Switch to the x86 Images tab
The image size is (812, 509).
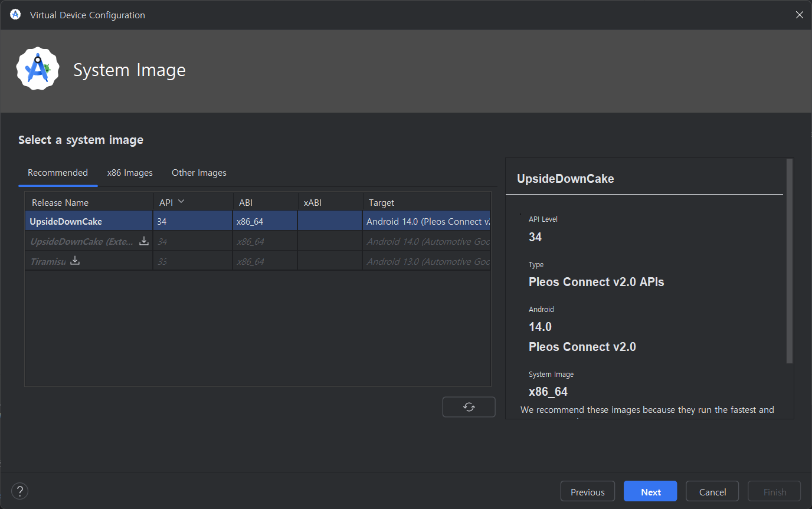pyautogui.click(x=130, y=173)
